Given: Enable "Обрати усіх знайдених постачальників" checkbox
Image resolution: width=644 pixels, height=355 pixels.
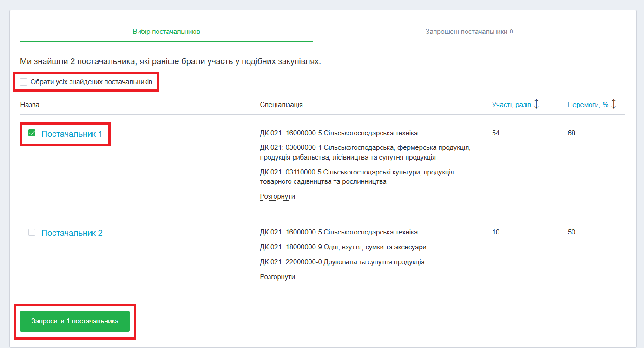Looking at the screenshot, I should click(24, 82).
